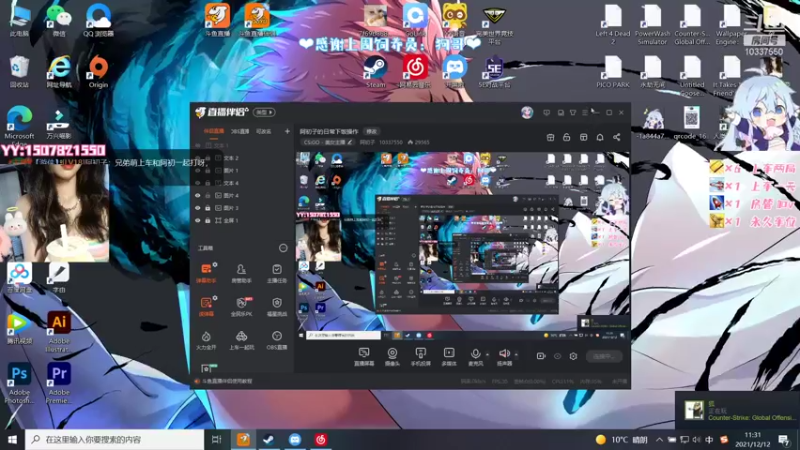Viewport: 800px width, 450px height.
Task: Click the user avatar in app title bar
Action: click(527, 112)
